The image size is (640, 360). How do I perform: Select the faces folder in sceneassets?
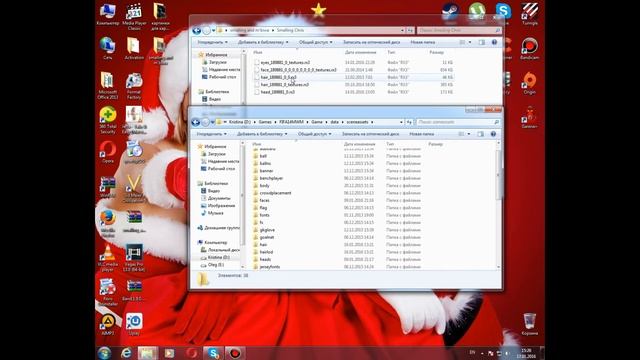point(264,200)
